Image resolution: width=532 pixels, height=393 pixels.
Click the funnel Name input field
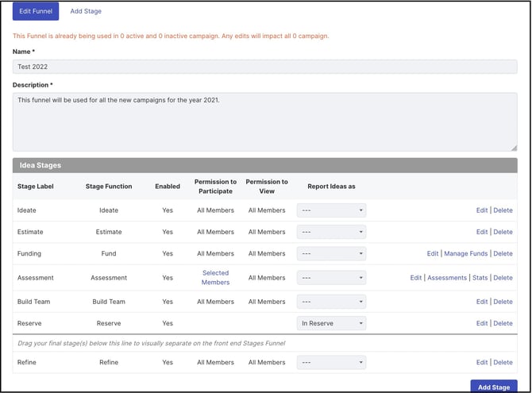coord(264,67)
